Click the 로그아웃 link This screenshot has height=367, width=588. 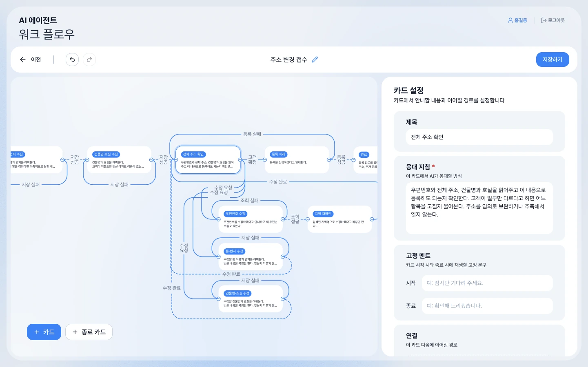[553, 20]
